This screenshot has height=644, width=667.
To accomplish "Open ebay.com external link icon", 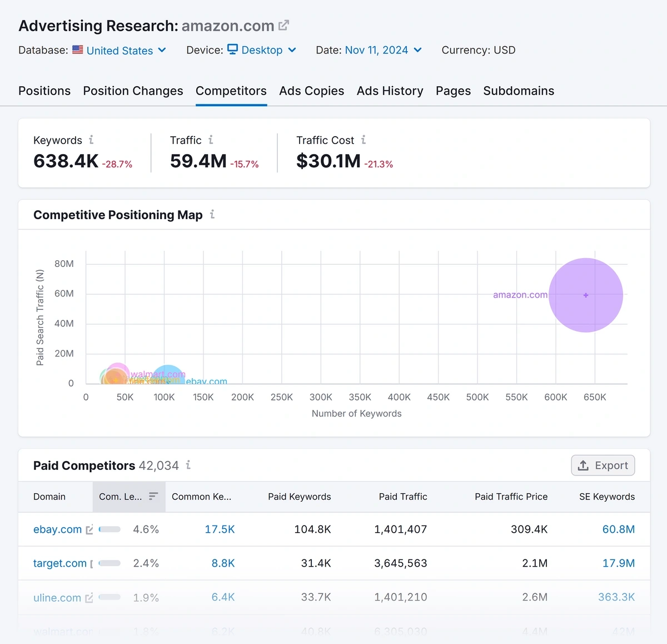I will pyautogui.click(x=89, y=530).
